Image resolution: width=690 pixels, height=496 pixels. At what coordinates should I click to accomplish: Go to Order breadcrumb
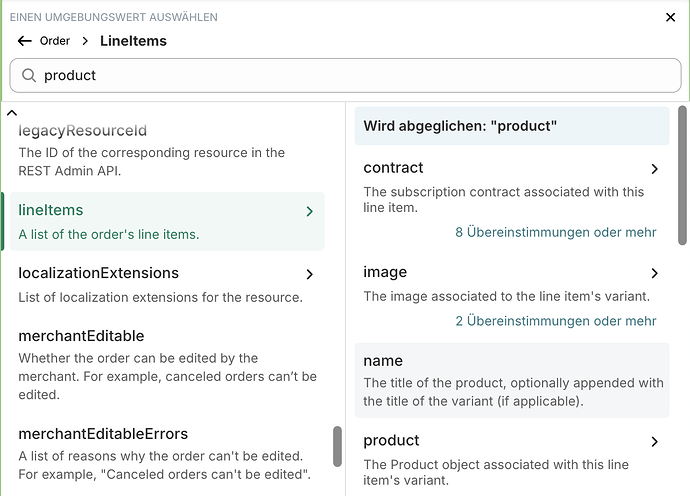point(55,41)
